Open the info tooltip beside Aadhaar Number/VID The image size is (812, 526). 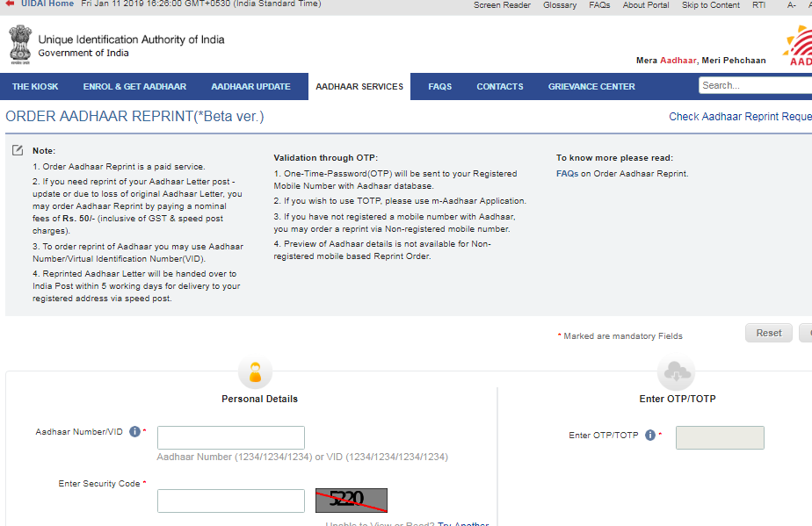(x=134, y=431)
